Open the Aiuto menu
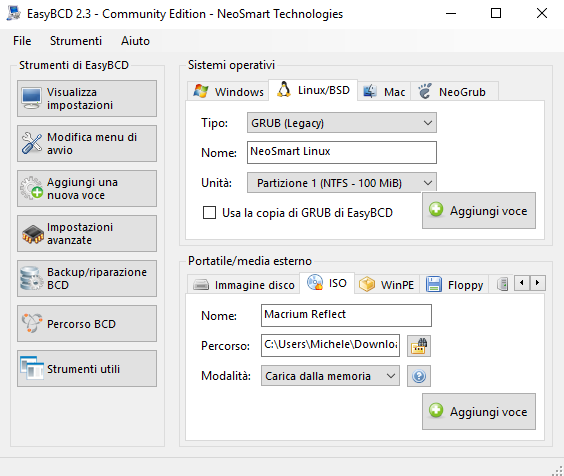Screen dimensions: 564x476 tap(135, 41)
